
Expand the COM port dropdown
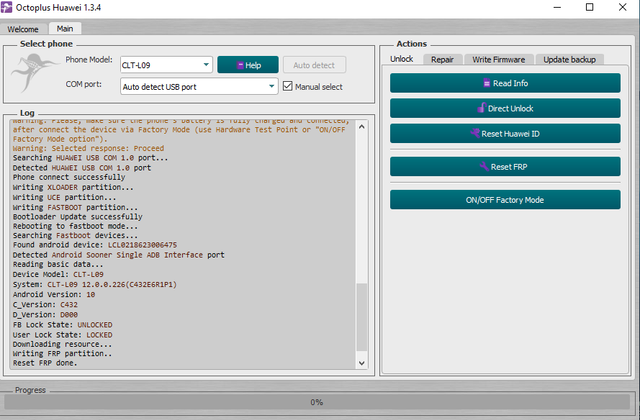[x=199, y=87]
